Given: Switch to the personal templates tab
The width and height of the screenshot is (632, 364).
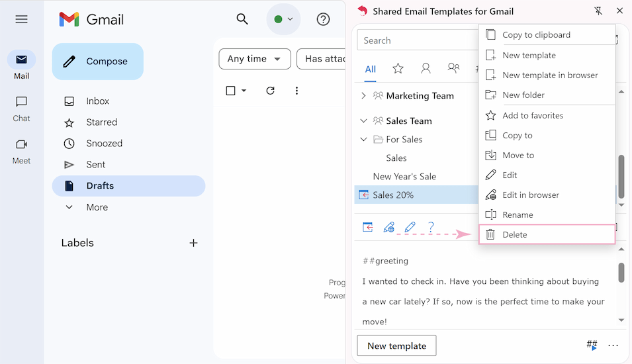Looking at the screenshot, I should [426, 69].
